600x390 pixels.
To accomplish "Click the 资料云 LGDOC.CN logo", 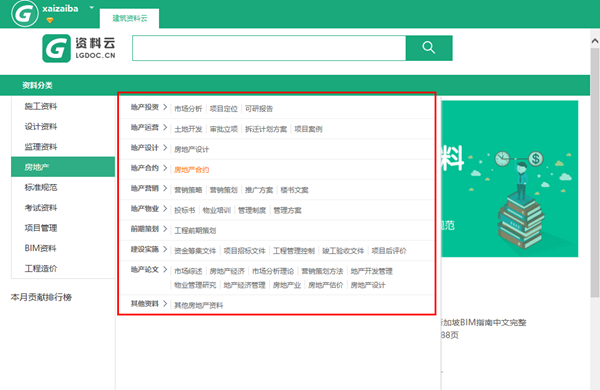I will click(x=79, y=48).
